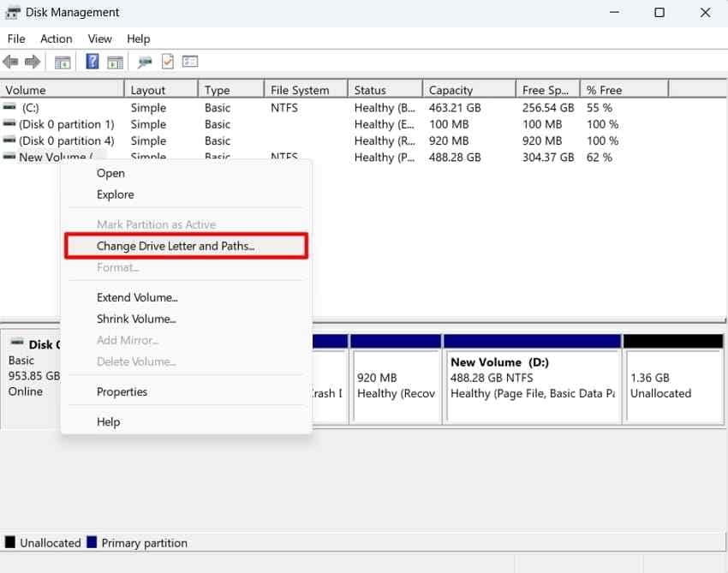Click the Settings list view toolbar icon
The image size is (728, 573).
[190, 62]
